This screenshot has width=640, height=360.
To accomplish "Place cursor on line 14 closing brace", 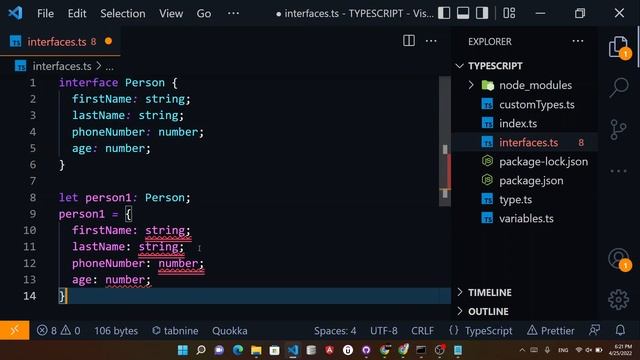I will [62, 296].
